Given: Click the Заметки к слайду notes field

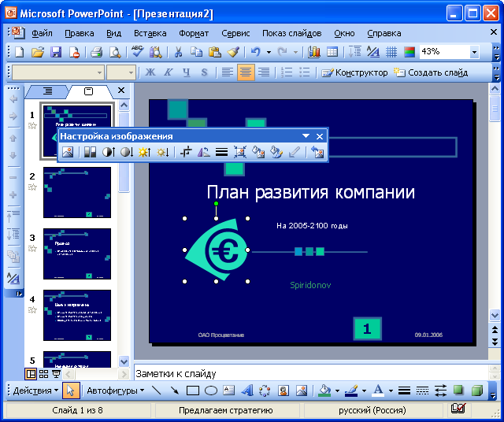Looking at the screenshot, I should (x=311, y=374).
